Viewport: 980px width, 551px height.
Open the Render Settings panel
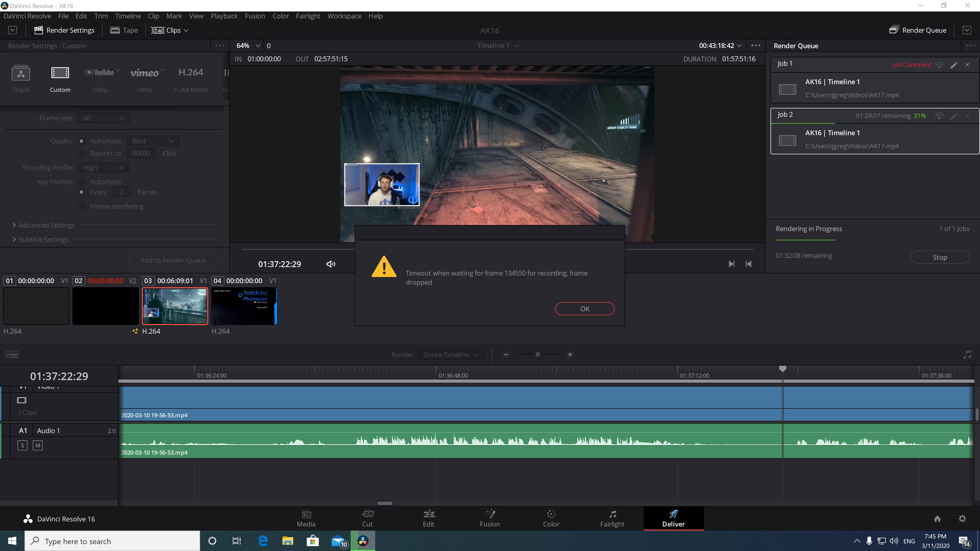pyautogui.click(x=64, y=30)
